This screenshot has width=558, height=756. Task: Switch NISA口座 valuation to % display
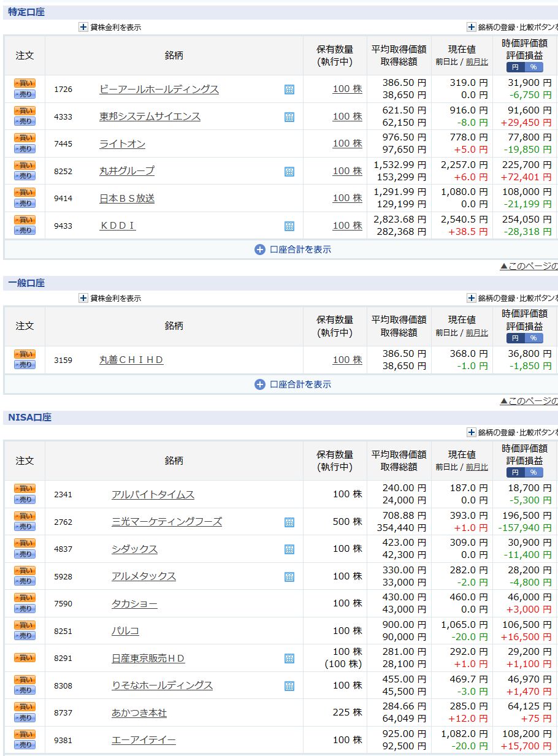coord(533,472)
